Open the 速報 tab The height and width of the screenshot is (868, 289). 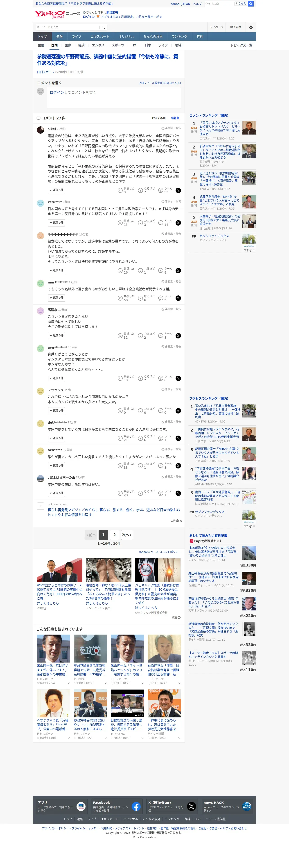[59, 36]
